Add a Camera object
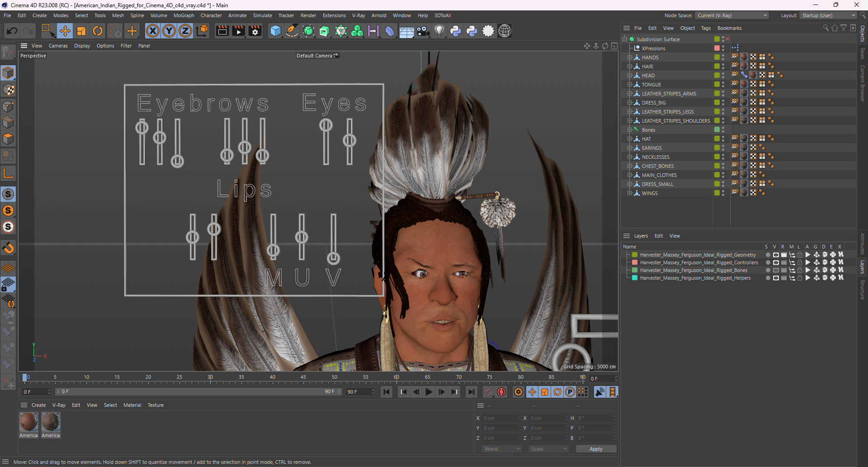868x467 pixels. [423, 31]
